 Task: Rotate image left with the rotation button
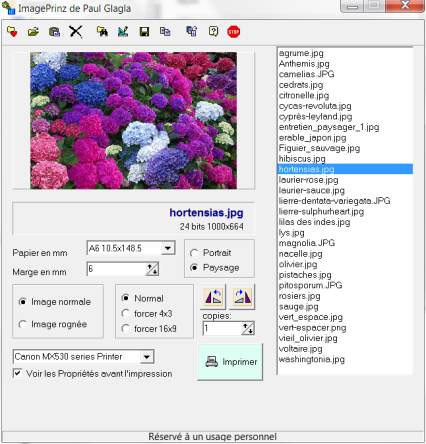click(213, 296)
